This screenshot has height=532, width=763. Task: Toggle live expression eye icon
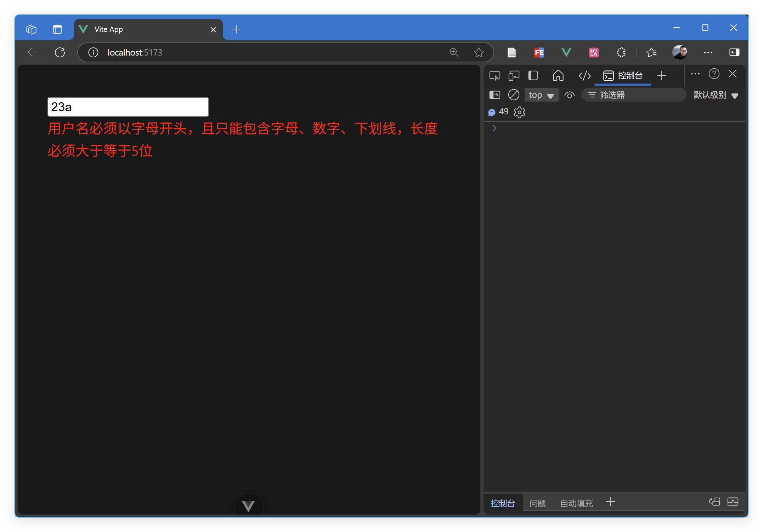pos(570,95)
